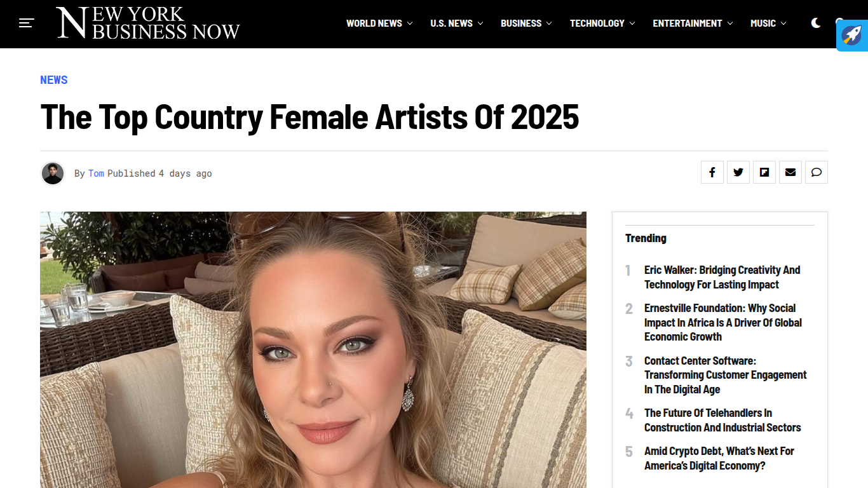
Task: Click author Tom's avatar picture
Action: 53,173
